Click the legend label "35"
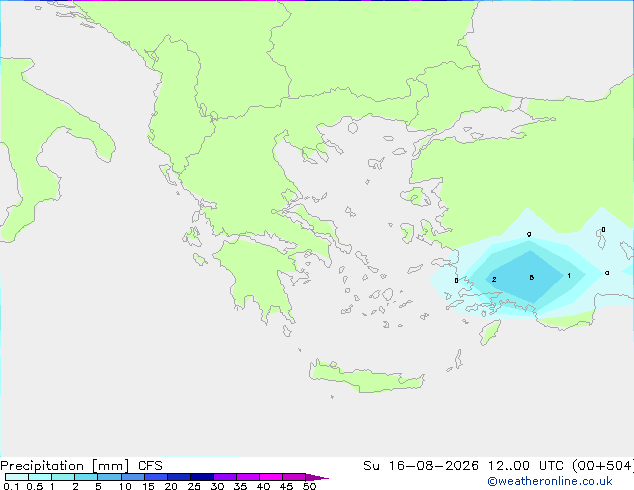The width and height of the screenshot is (634, 490). pos(240,486)
